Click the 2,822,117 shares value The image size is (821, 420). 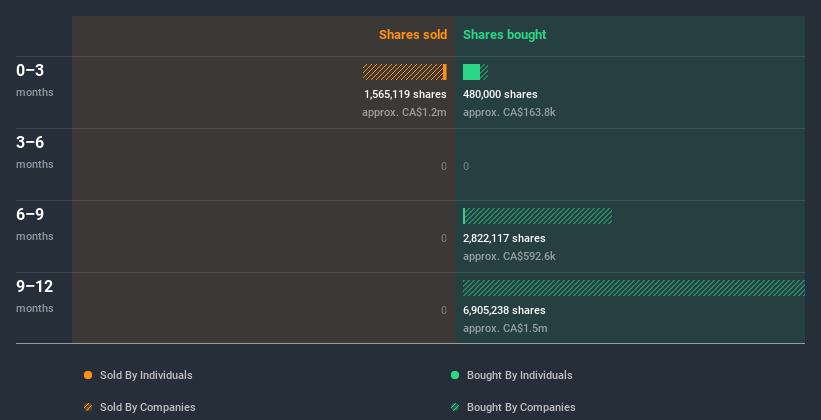point(504,238)
